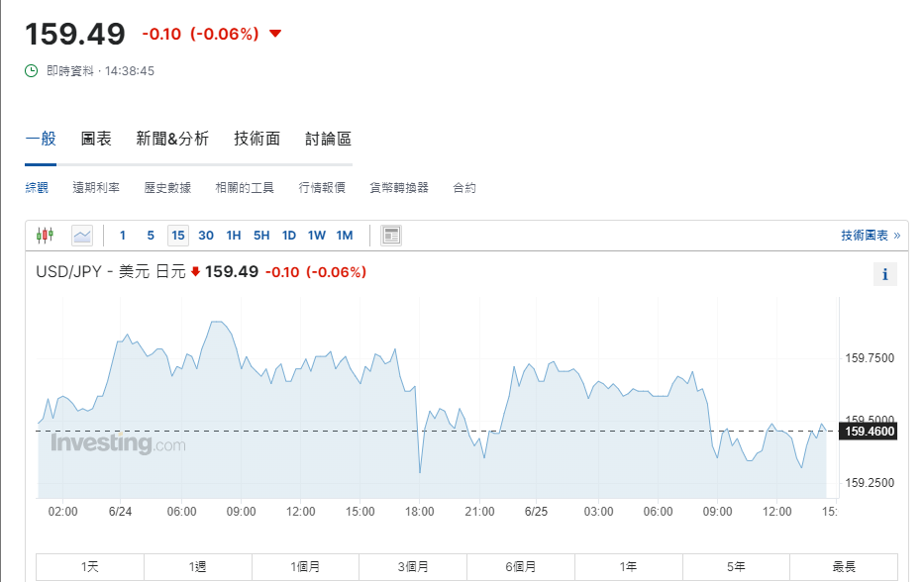Screen dimensions: 924x582
Task: Toggle the 15-minute interval
Action: pos(178,236)
